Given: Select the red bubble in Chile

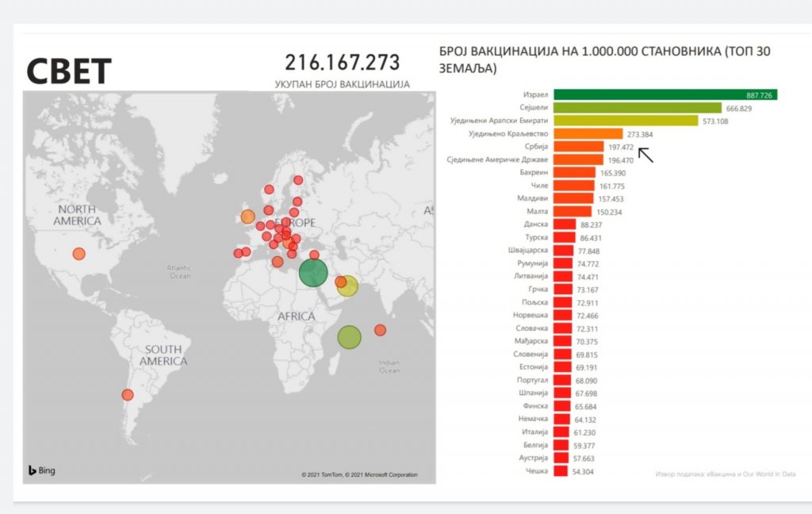Looking at the screenshot, I should coord(127,394).
